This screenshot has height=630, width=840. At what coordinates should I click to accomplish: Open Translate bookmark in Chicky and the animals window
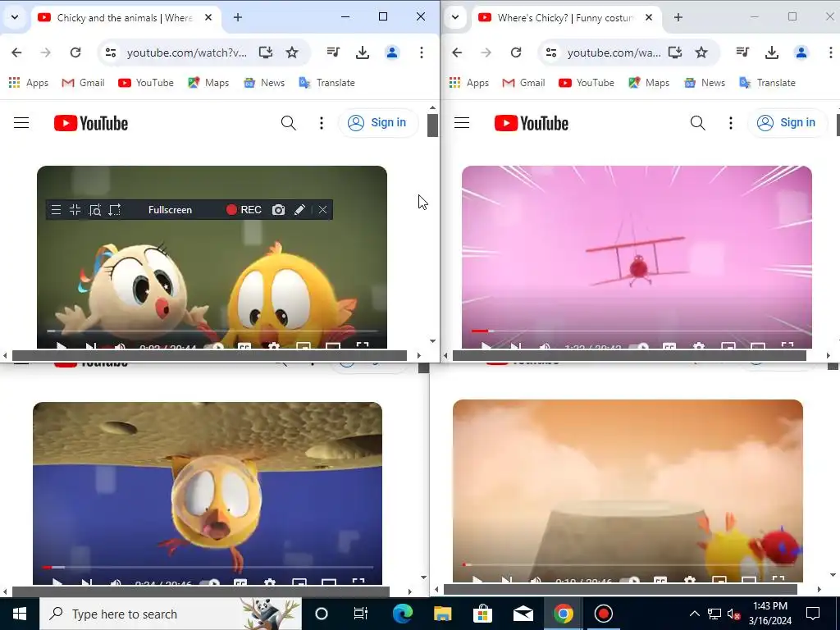pyautogui.click(x=326, y=83)
